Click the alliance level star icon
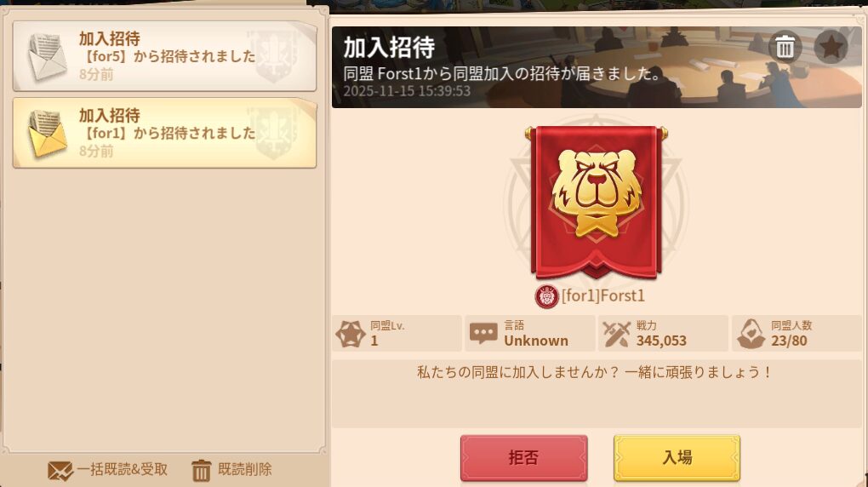The height and width of the screenshot is (487, 868). coord(351,334)
